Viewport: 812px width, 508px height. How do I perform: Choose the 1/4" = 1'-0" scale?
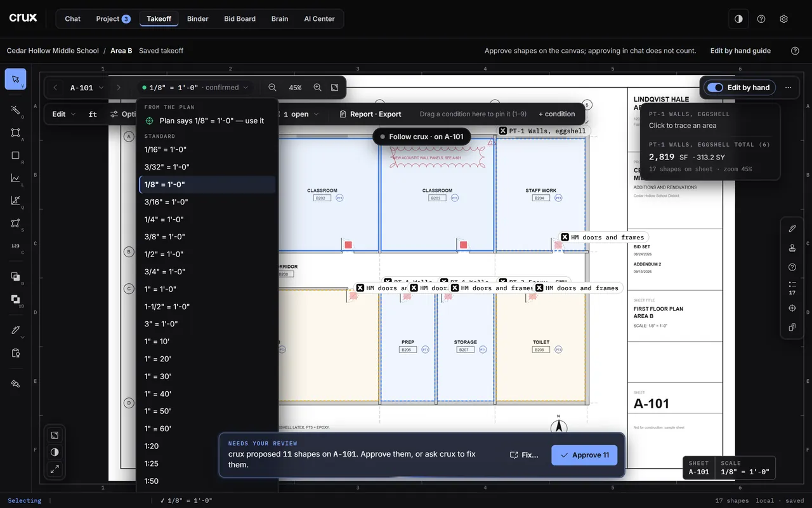[207, 219]
